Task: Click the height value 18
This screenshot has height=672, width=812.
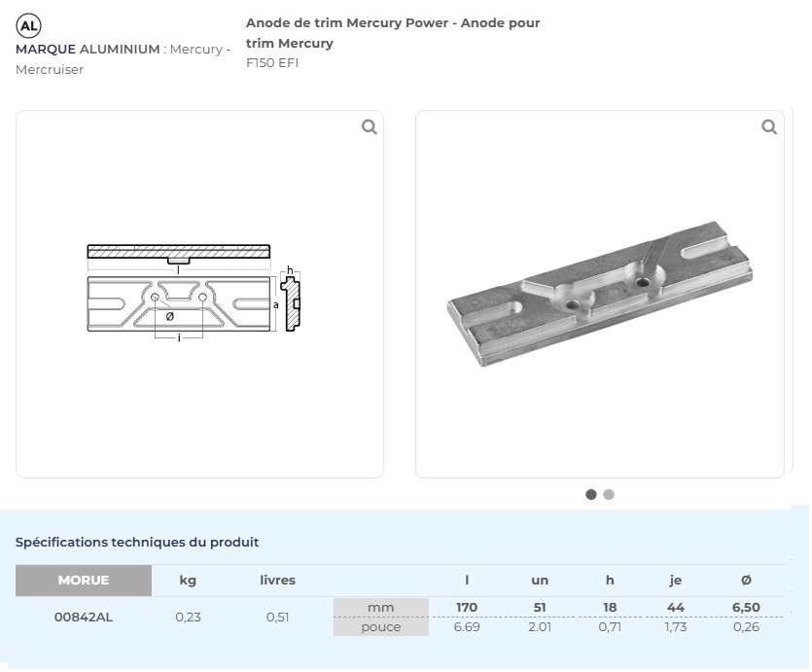Action: point(610,607)
